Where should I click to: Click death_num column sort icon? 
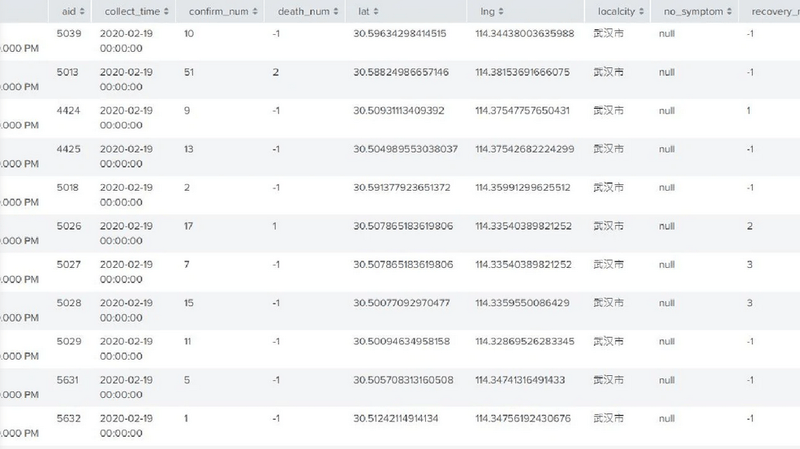pos(333,12)
